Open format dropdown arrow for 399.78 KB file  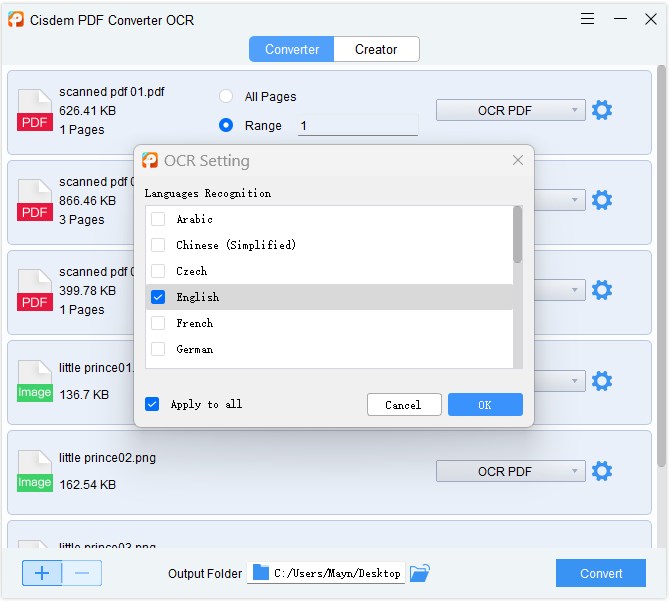[x=574, y=290]
